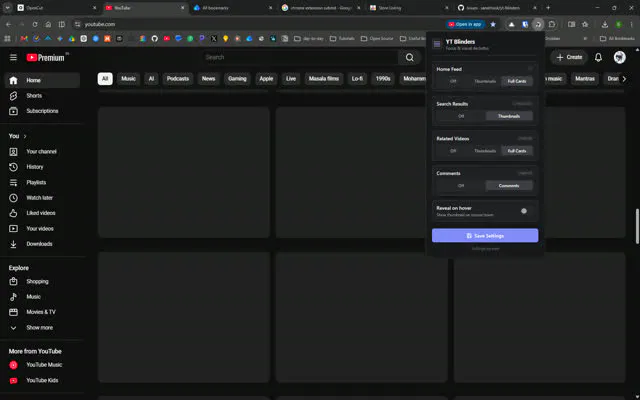This screenshot has width=640, height=400.
Task: Select the Gaming category chip
Action: click(237, 79)
